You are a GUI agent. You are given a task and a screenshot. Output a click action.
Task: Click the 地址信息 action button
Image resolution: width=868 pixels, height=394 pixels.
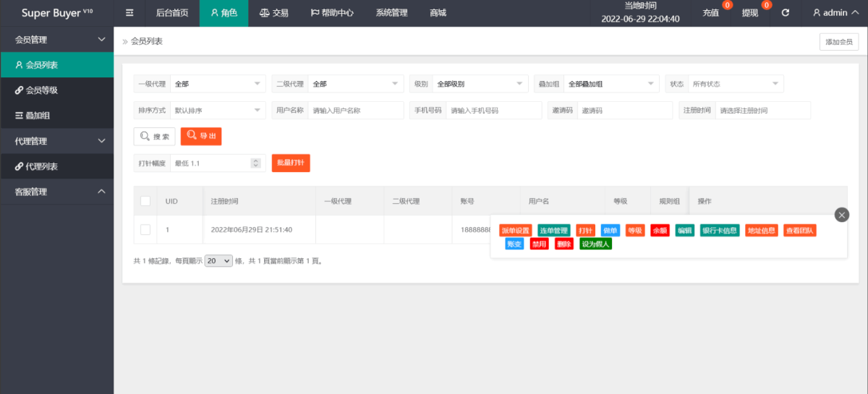(x=762, y=231)
